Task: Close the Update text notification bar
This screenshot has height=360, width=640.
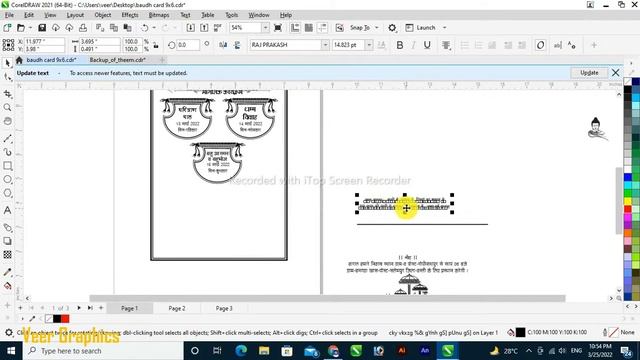Action: (616, 73)
